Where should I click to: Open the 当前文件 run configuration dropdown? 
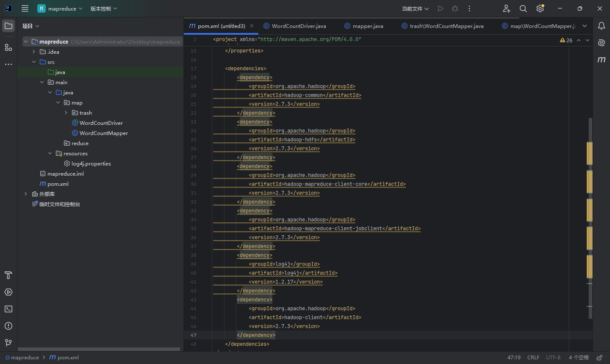tap(415, 8)
